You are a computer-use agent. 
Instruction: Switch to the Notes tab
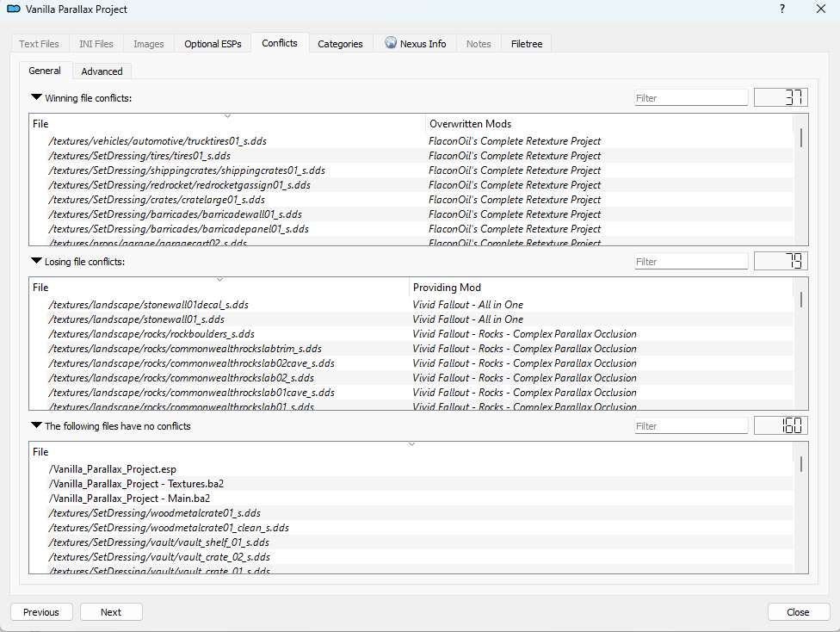pyautogui.click(x=479, y=44)
